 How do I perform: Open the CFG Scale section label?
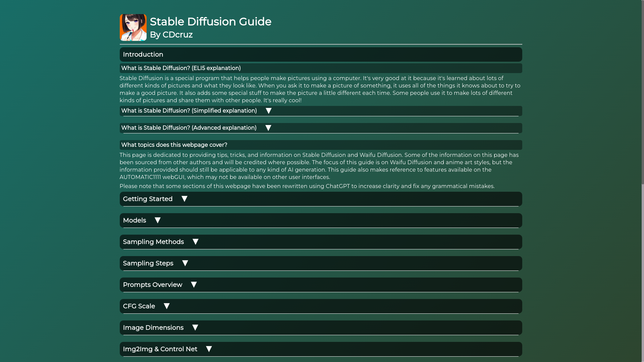pos(139,306)
